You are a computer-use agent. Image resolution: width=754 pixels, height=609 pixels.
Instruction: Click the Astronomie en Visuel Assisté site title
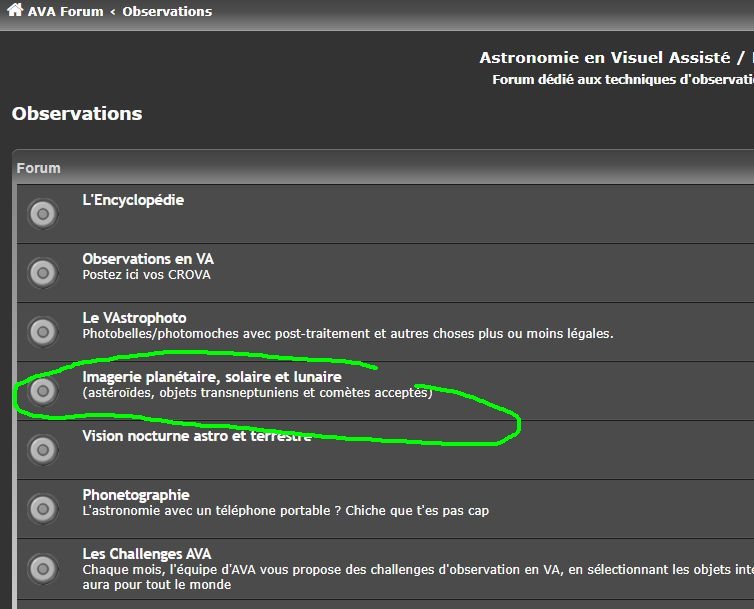point(610,58)
